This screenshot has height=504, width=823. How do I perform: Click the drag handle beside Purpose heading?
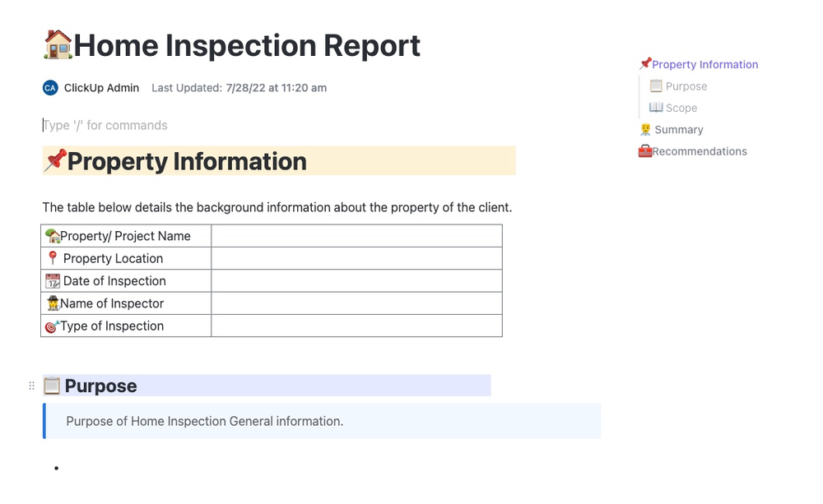[32, 386]
